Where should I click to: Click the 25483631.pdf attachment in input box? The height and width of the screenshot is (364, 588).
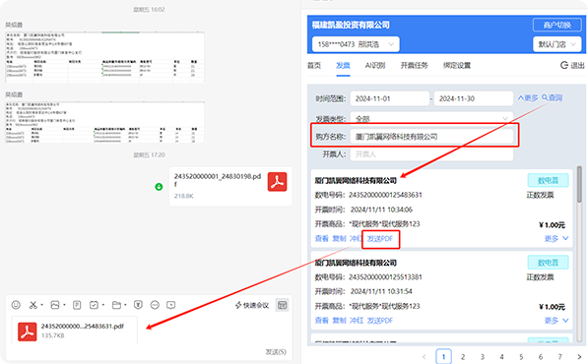point(74,331)
